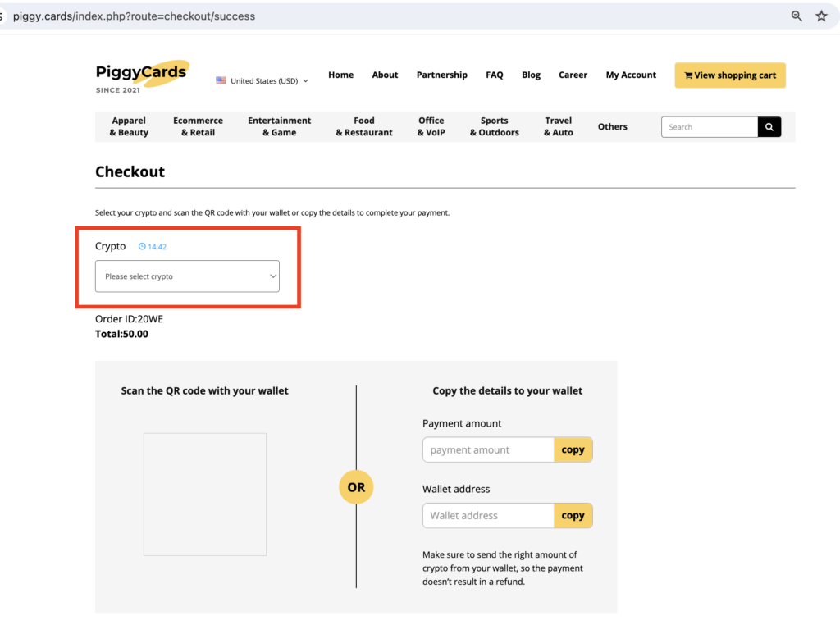The image size is (840, 625).
Task: Open the United States (USD) currency dropdown
Action: [x=262, y=81]
